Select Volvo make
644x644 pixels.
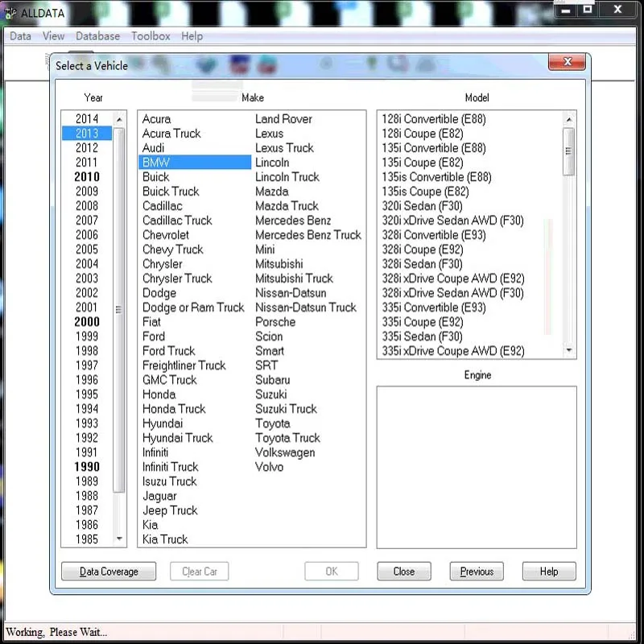point(269,467)
